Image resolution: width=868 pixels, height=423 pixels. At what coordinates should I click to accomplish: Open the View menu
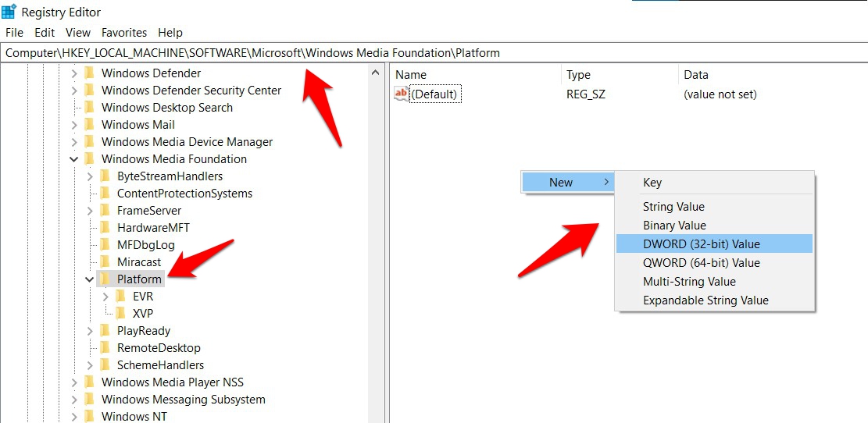click(78, 33)
